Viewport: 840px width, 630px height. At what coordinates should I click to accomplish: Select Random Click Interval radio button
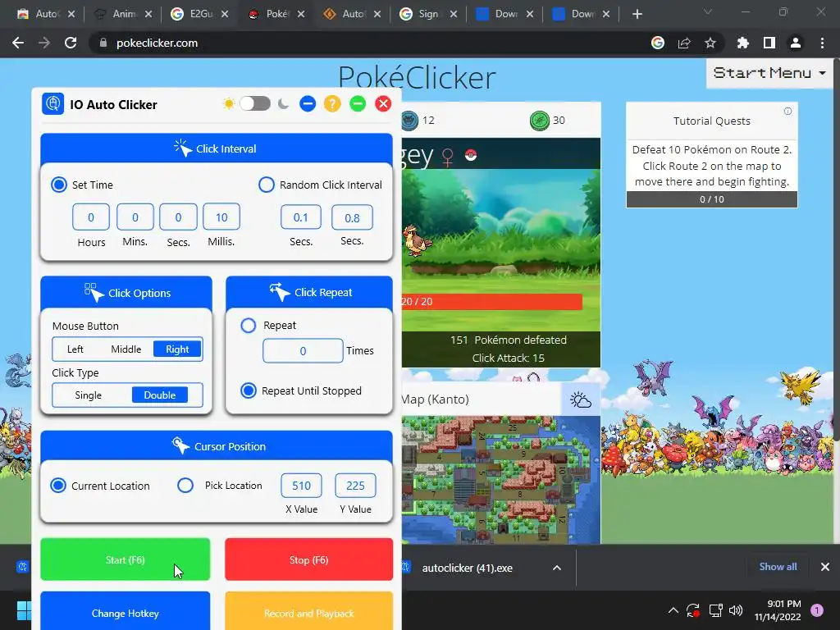pyautogui.click(x=267, y=185)
